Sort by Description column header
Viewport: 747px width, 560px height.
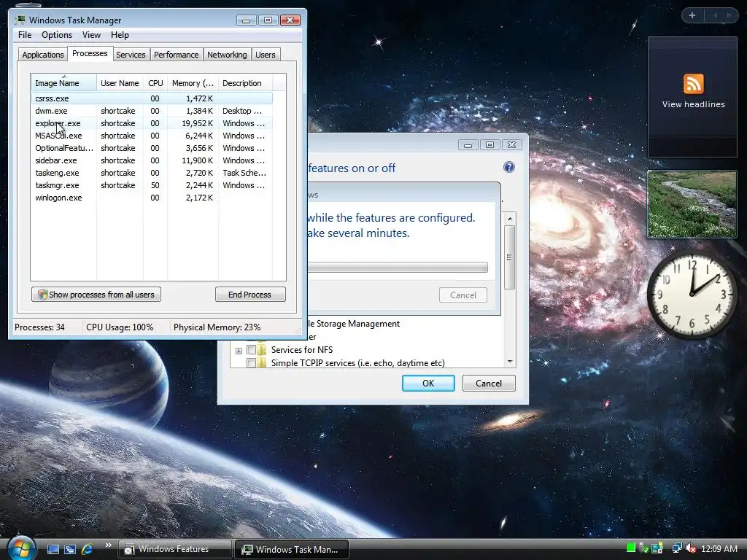point(245,83)
